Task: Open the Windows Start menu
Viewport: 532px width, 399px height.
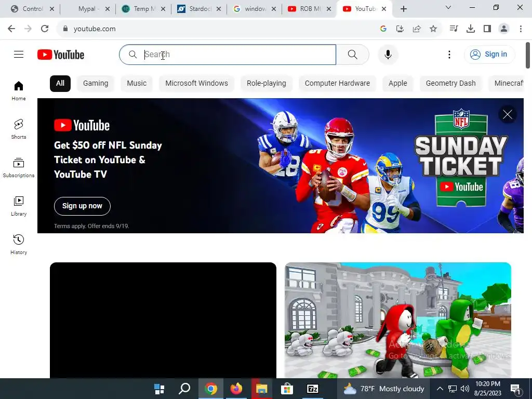Action: click(x=159, y=389)
